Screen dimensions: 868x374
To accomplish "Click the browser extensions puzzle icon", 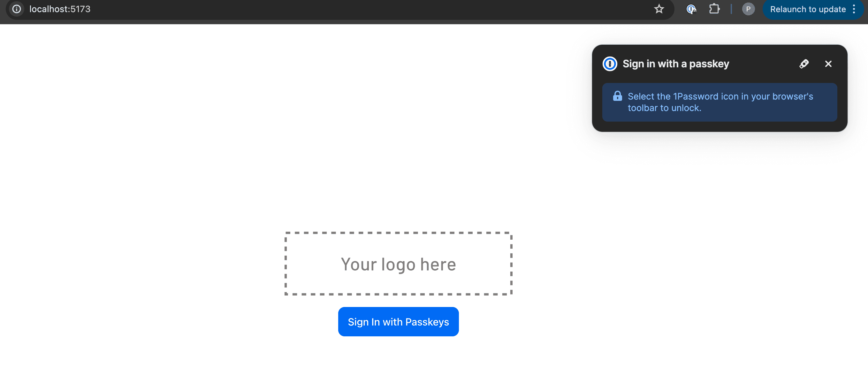I will pos(714,9).
